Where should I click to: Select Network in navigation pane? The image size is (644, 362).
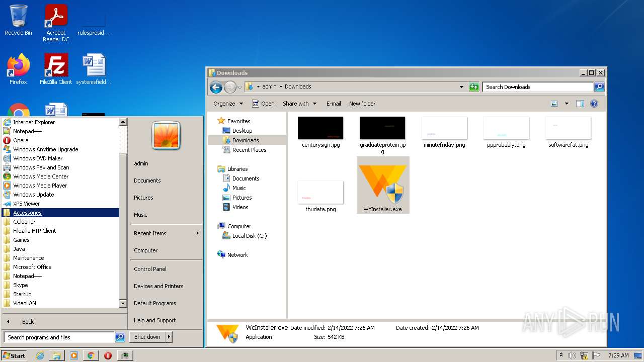(x=237, y=255)
